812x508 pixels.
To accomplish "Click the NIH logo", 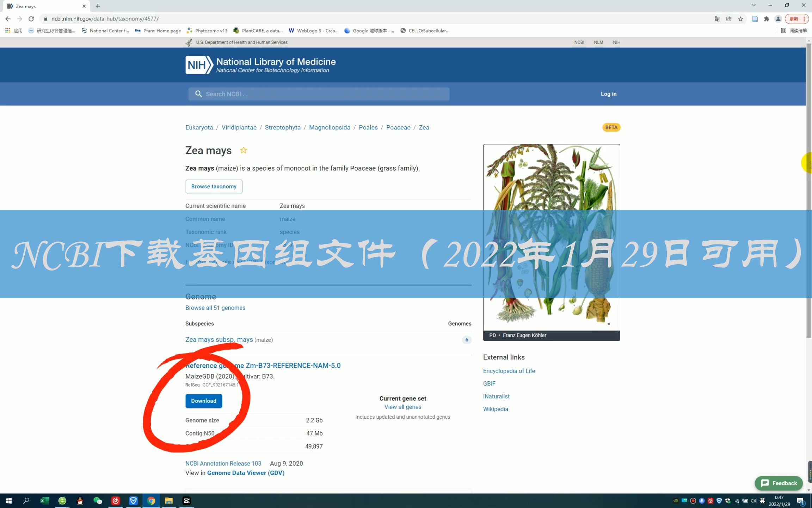I will click(x=199, y=65).
